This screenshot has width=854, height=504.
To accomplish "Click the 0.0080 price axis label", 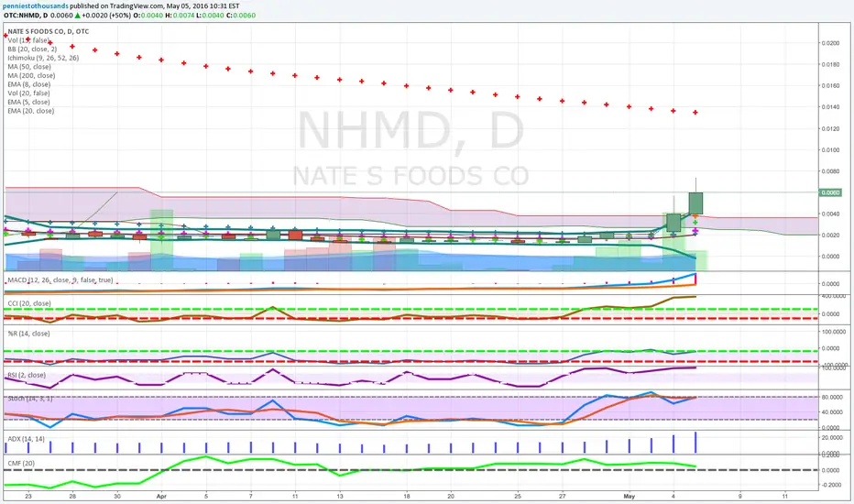I will point(830,171).
